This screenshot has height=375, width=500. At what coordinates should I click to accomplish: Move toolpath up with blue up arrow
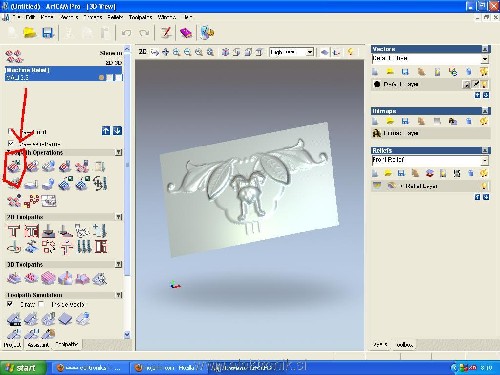(106, 131)
